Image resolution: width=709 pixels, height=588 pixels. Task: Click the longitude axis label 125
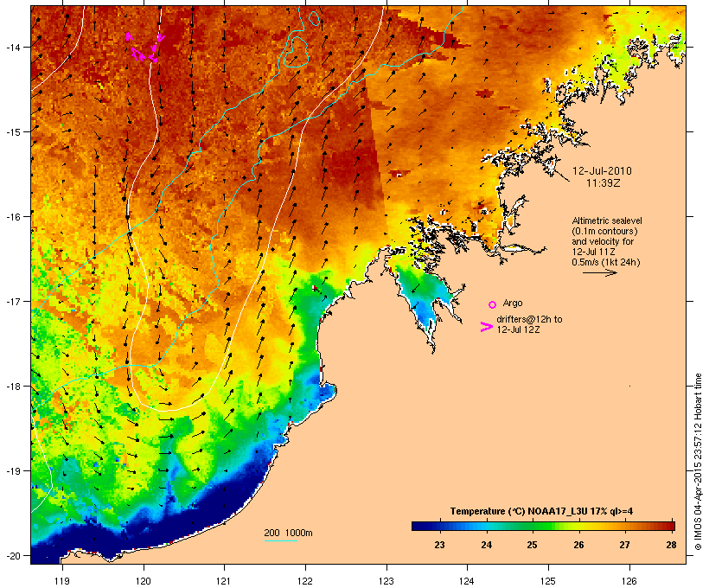pyautogui.click(x=548, y=581)
